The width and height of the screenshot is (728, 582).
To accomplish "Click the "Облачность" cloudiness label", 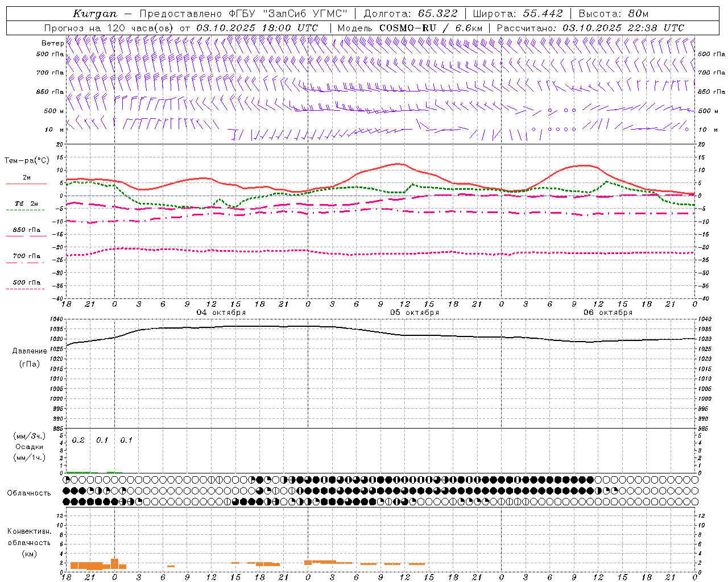I will point(29,493).
